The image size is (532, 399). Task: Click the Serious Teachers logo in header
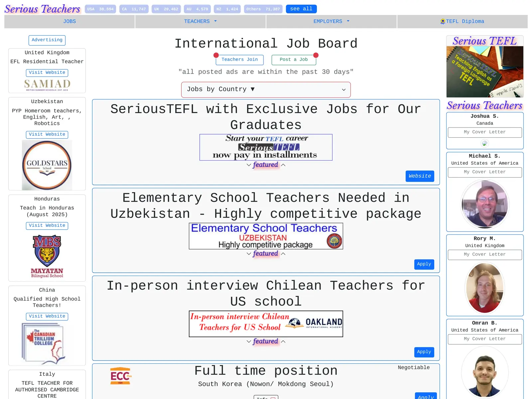[42, 9]
